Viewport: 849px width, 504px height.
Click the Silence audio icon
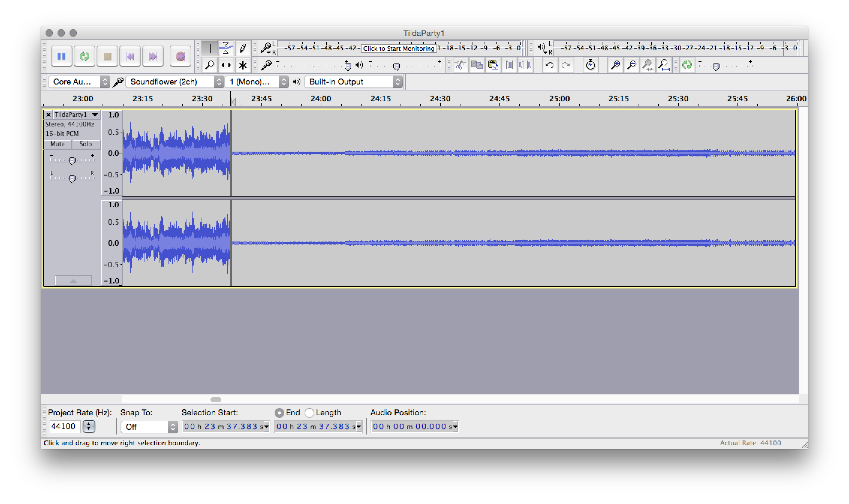(x=525, y=65)
